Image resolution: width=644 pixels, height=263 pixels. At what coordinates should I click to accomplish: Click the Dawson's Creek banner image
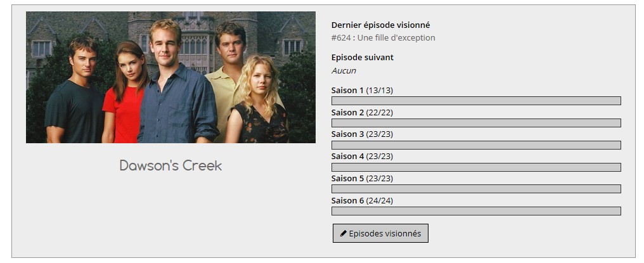click(x=171, y=77)
